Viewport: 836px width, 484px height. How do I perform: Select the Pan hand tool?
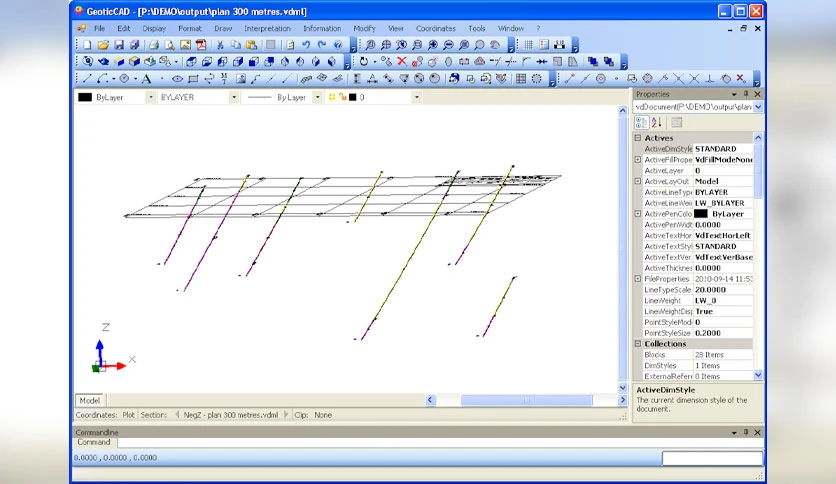(x=495, y=45)
